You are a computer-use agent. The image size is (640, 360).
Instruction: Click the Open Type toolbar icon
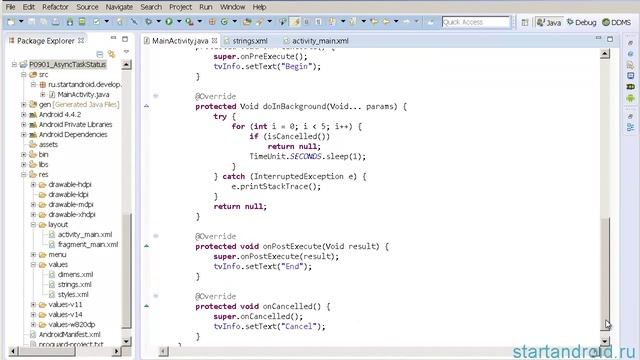click(x=247, y=22)
